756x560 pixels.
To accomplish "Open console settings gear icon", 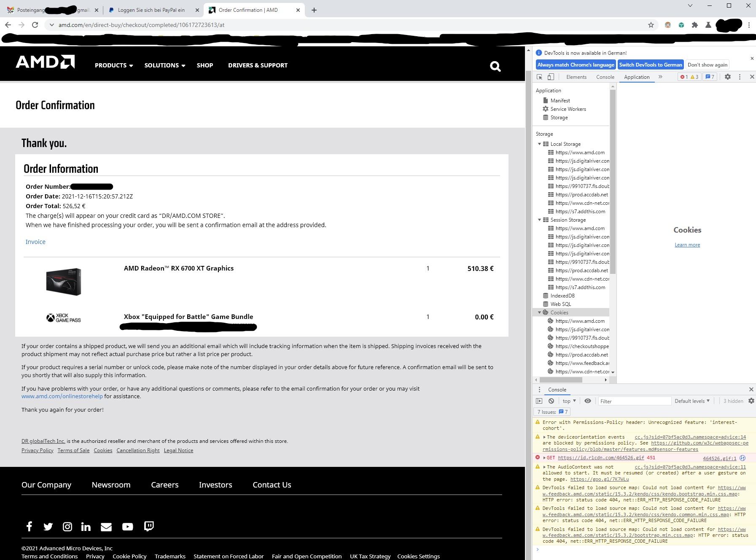I will [x=751, y=401].
